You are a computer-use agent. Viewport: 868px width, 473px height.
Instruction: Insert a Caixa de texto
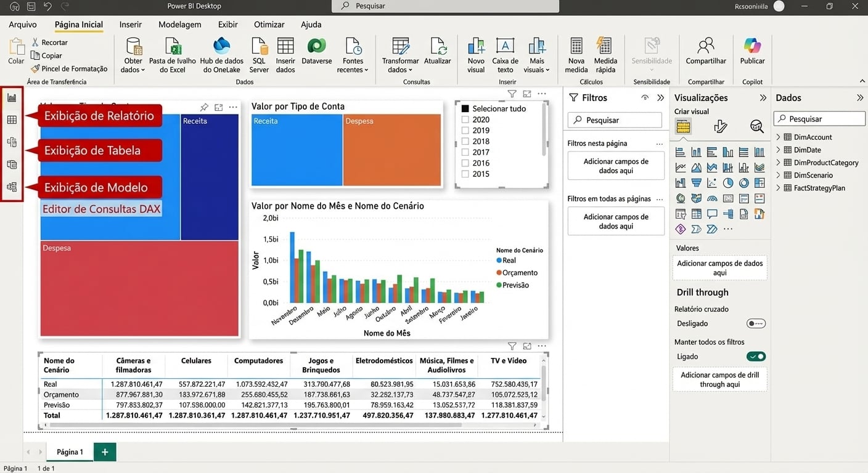coord(505,54)
